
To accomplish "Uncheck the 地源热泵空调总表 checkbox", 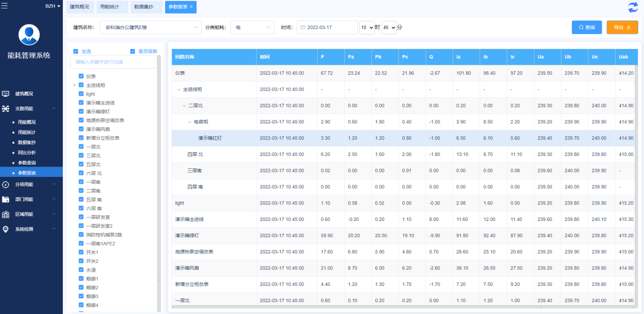I will point(81,120).
